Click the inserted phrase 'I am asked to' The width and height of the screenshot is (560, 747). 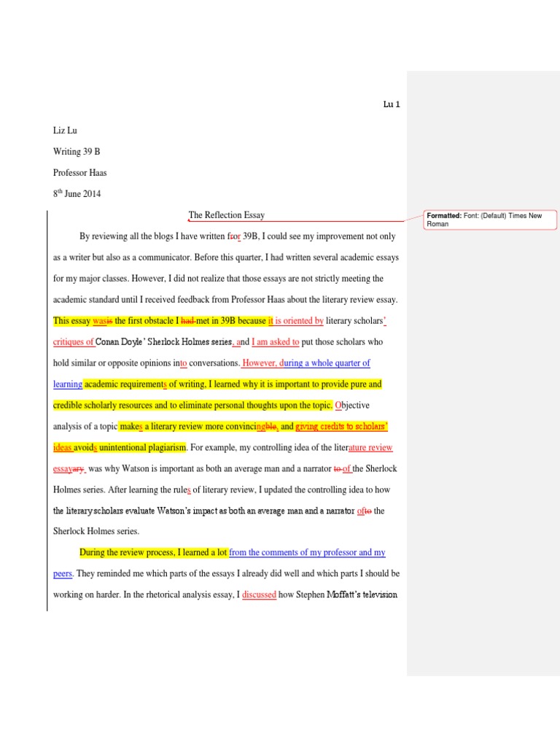tap(275, 341)
